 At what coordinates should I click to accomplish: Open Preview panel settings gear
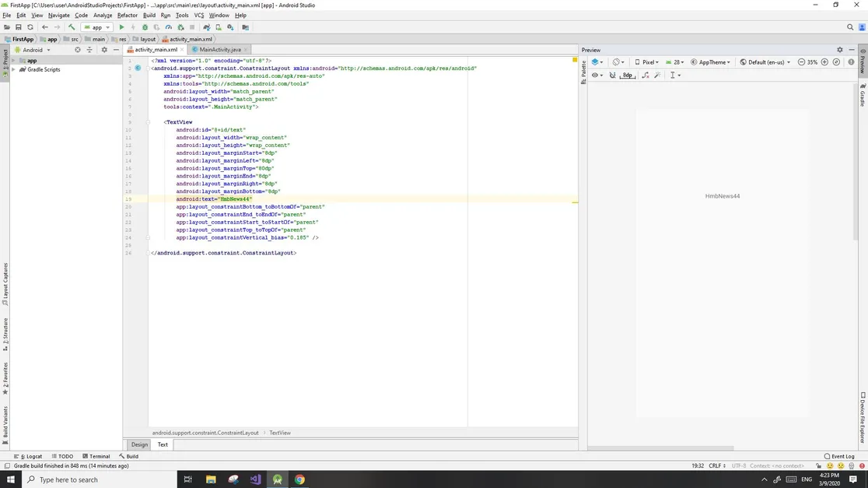pos(840,50)
